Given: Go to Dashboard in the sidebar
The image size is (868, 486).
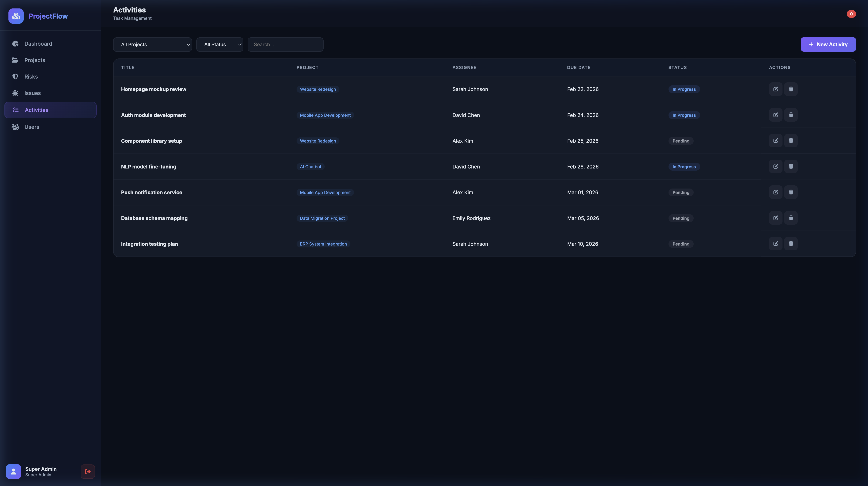Looking at the screenshot, I should [38, 44].
